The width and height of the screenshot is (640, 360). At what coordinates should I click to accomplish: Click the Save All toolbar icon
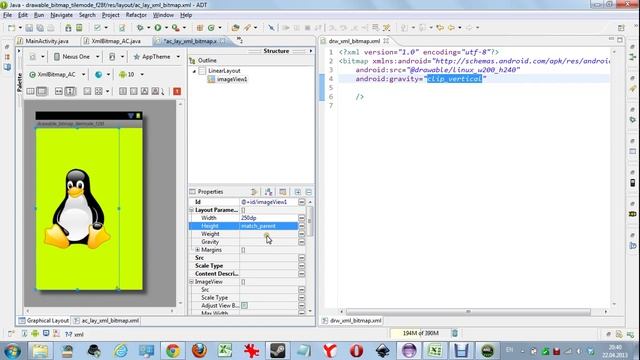[x=40, y=28]
